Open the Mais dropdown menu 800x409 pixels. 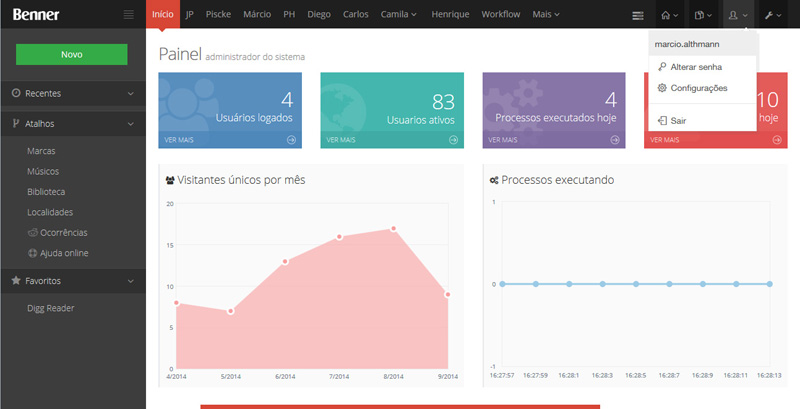(545, 15)
